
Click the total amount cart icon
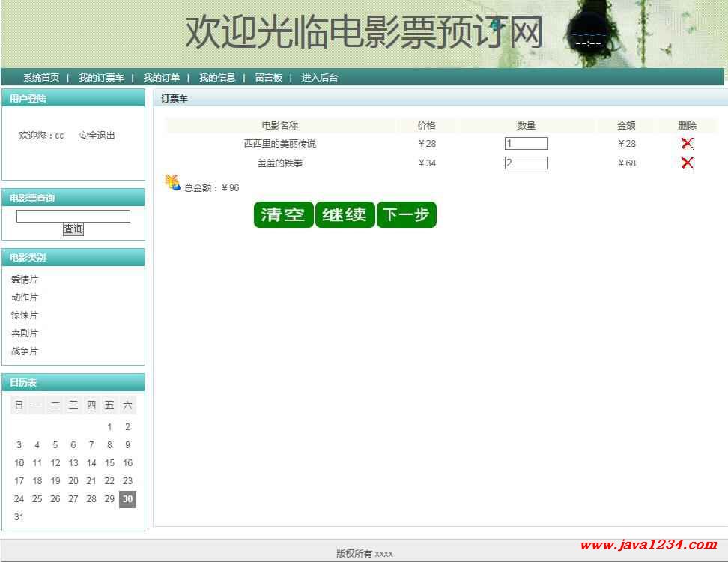pyautogui.click(x=173, y=183)
